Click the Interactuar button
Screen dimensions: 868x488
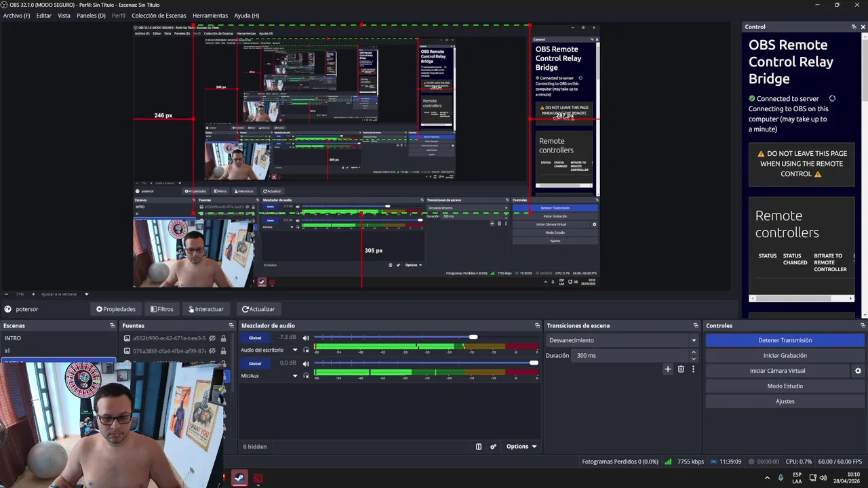[206, 309]
